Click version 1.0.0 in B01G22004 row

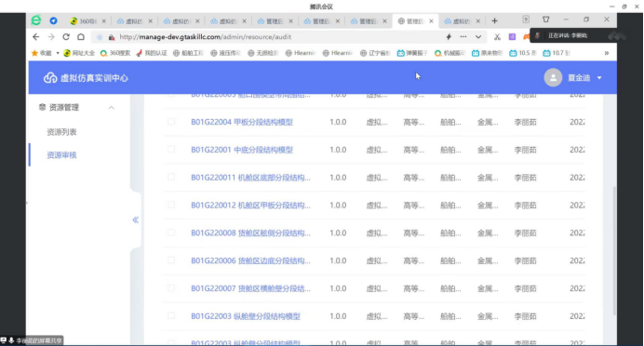tap(338, 122)
